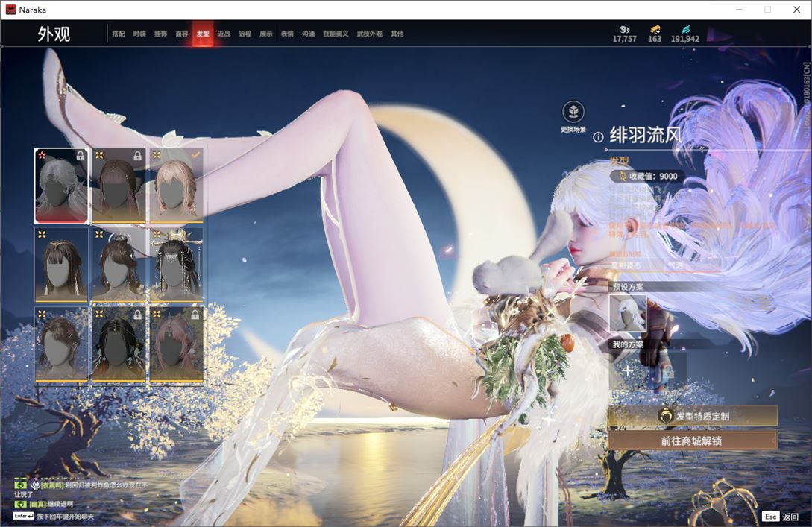Click the 预设方案 section header
The image size is (812, 527).
point(628,286)
